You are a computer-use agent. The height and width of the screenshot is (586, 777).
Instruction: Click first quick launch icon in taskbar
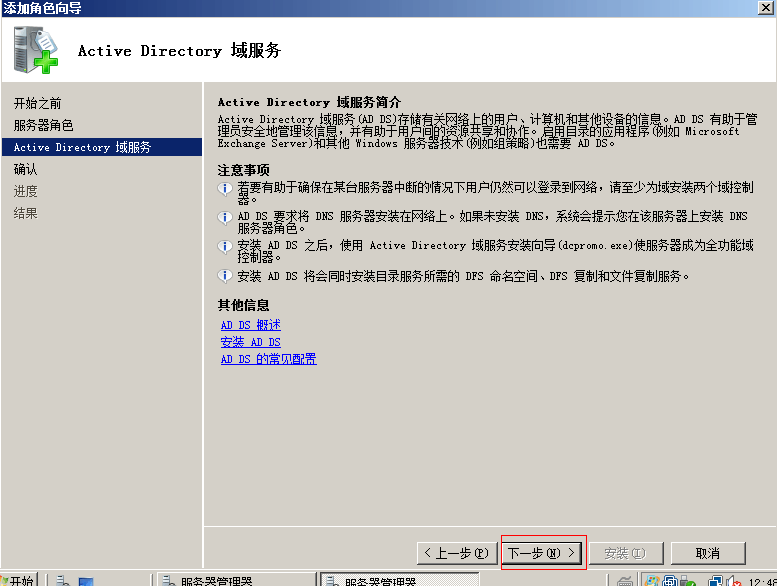pyautogui.click(x=62, y=580)
